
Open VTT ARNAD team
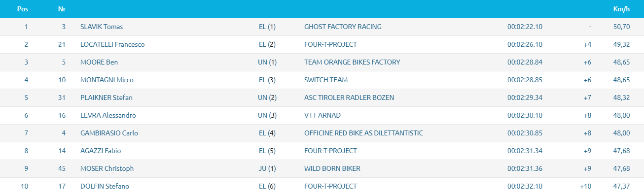[x=322, y=115]
